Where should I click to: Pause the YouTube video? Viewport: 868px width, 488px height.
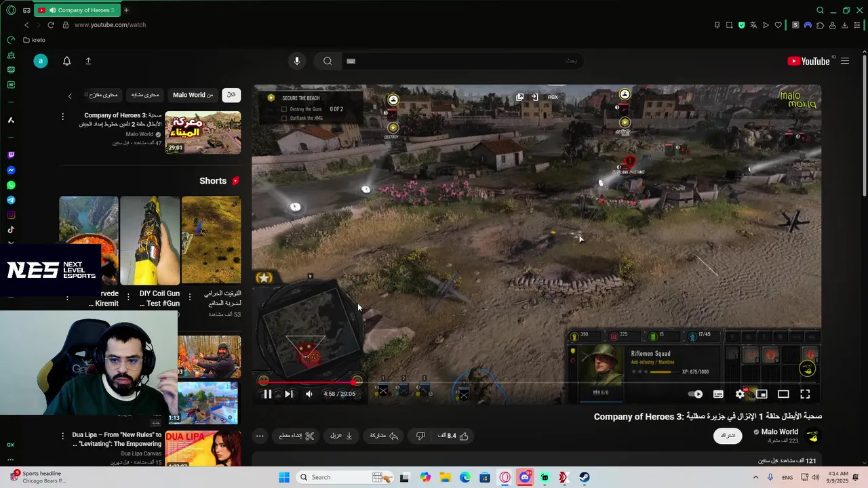click(x=267, y=394)
